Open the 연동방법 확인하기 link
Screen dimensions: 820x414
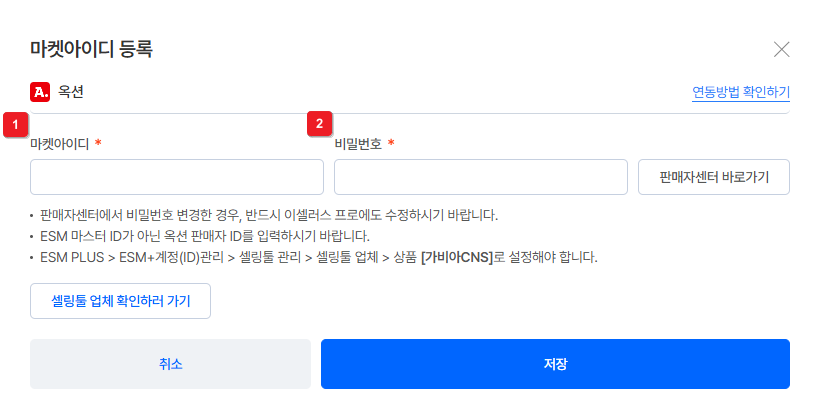[740, 93]
